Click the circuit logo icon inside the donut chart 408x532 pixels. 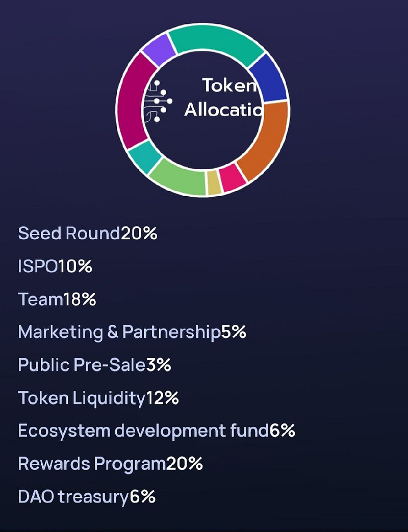coord(158,101)
